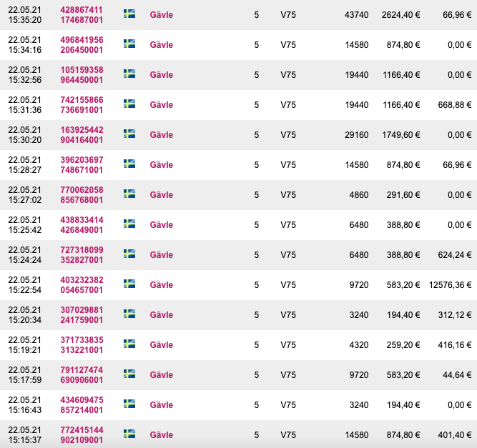This screenshot has height=448, width=477.
Task: Open ticket 770062058 856768001
Action: pos(82,194)
